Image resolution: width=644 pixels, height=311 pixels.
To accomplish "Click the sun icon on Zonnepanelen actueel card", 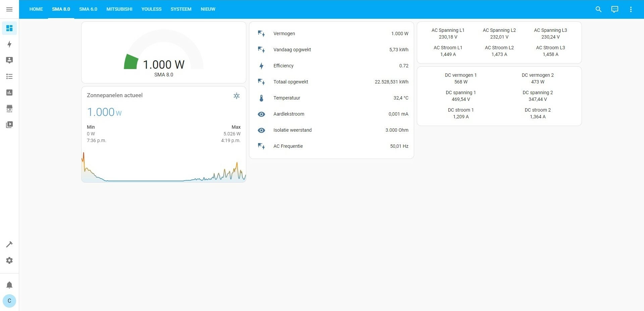I will [x=237, y=96].
